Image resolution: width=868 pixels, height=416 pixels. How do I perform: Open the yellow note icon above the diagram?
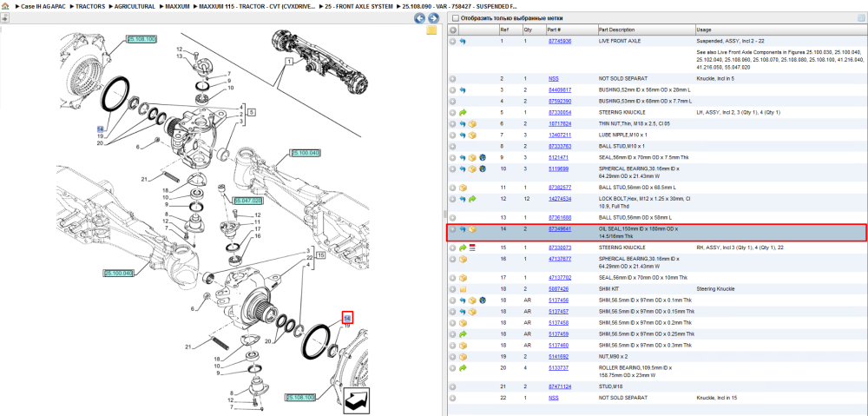tap(431, 30)
